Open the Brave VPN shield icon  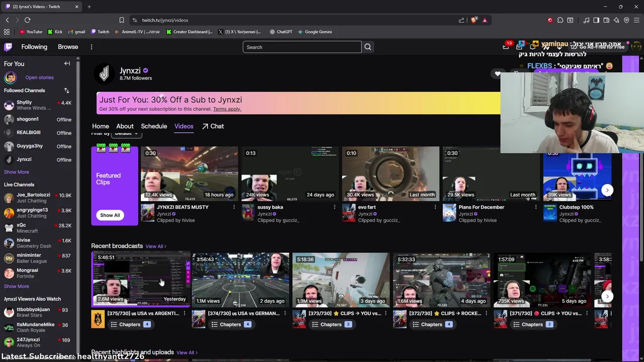pos(626,20)
